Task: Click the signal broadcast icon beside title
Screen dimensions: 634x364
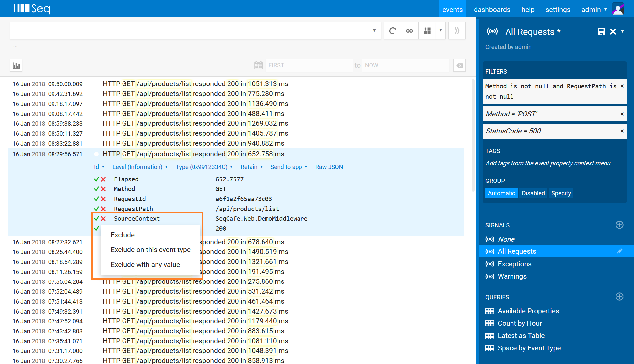Action: pyautogui.click(x=492, y=31)
